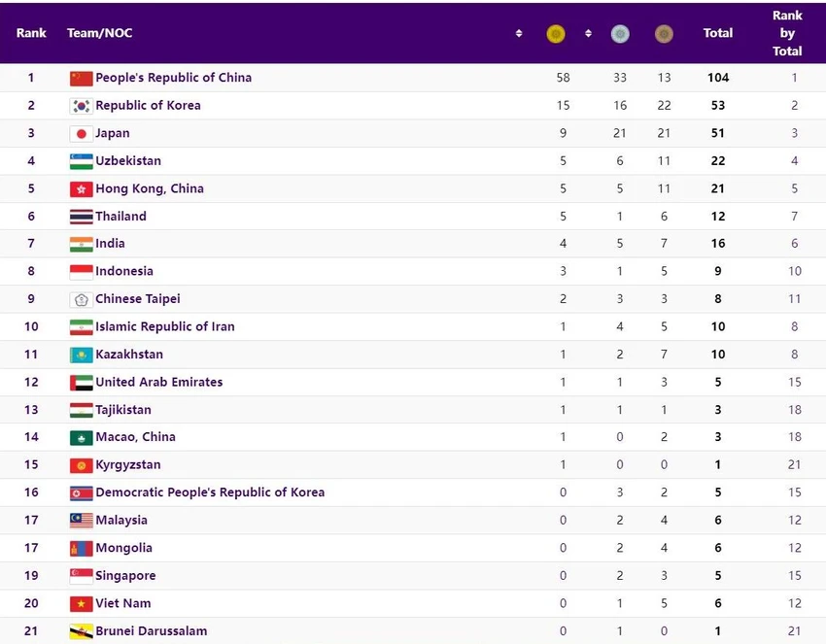Click the Rank column header
Screen dimensions: 826x644
coord(31,33)
